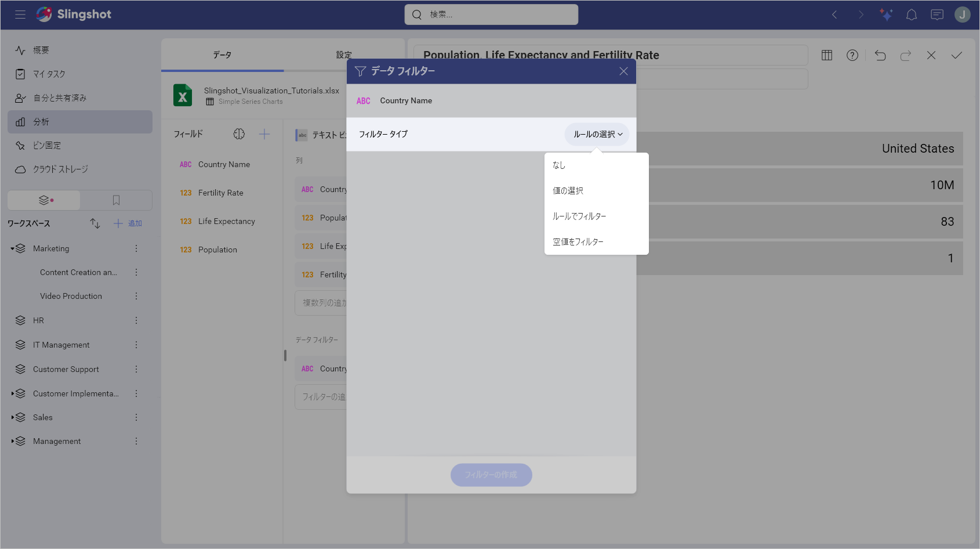Open IT Management options menu
Screen dimensions: 980x549
point(136,345)
